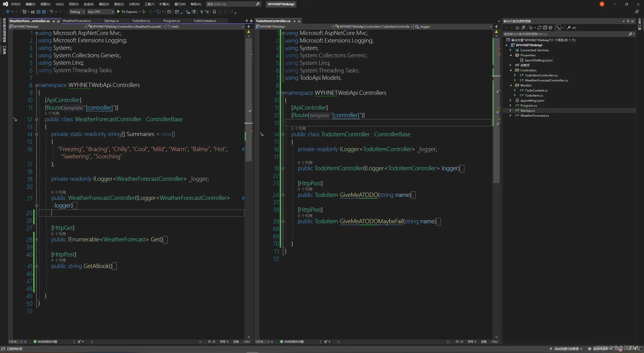This screenshot has width=644, height=353.
Task: Collapse the Controllers folder node
Action: point(511,70)
